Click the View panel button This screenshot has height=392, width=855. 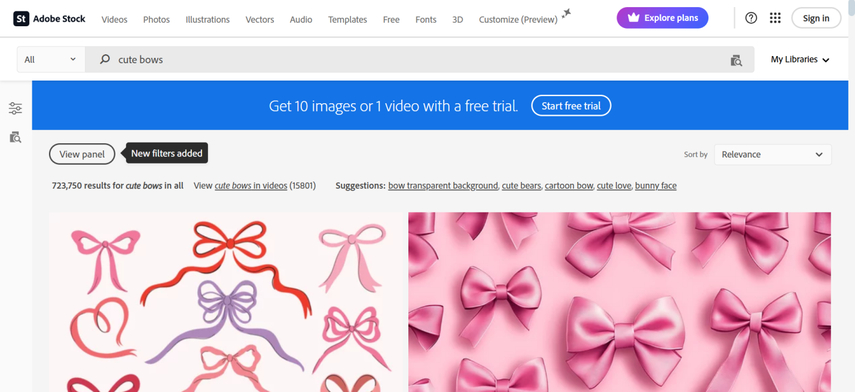tap(82, 154)
